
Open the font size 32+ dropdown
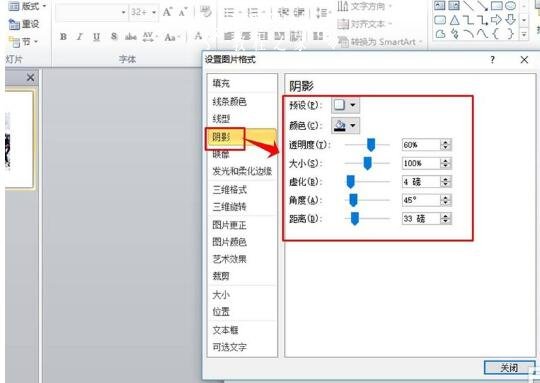[154, 13]
